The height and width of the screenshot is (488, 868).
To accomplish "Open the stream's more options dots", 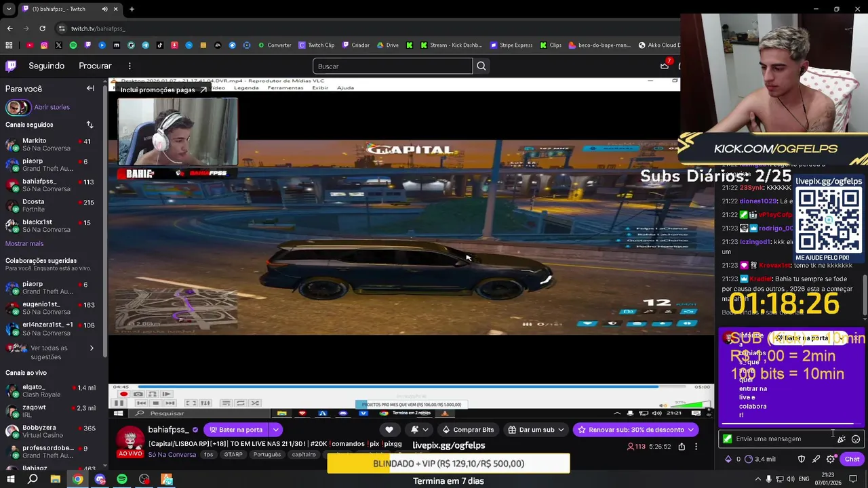I will (696, 447).
